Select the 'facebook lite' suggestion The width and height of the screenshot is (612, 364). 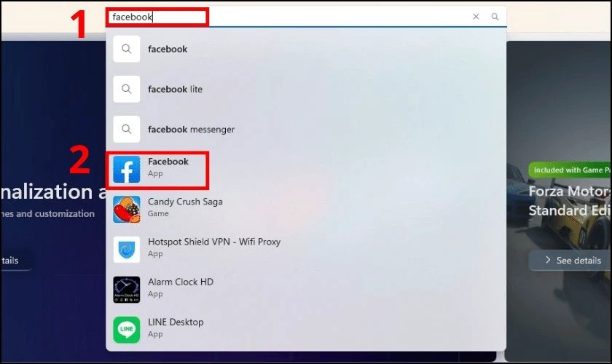(306, 90)
